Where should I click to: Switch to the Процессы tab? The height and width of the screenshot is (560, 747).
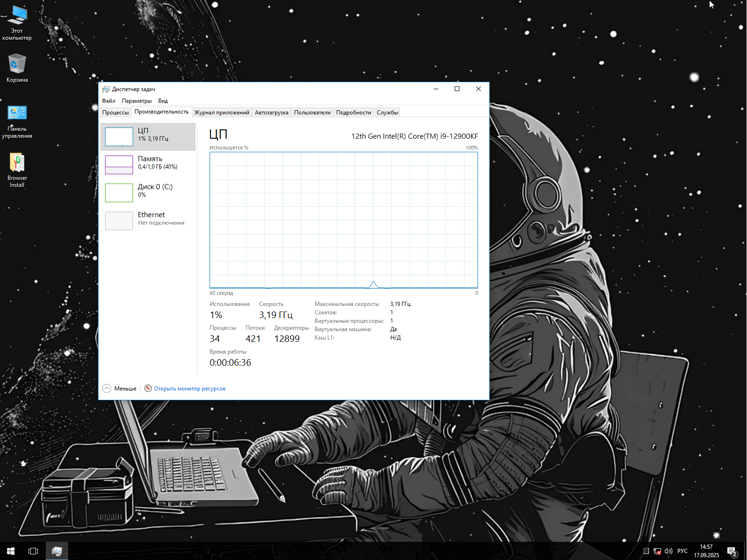[x=115, y=113]
